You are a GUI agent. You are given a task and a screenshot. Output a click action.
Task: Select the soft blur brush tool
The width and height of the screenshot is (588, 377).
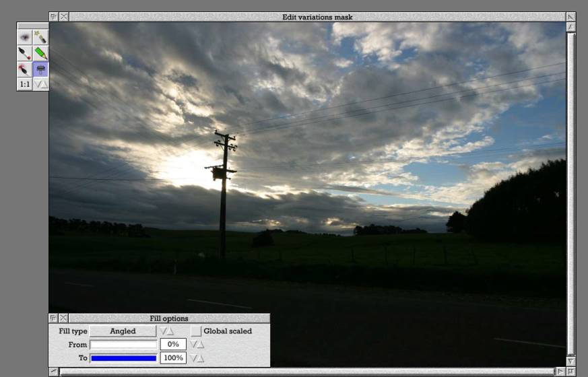(25, 38)
